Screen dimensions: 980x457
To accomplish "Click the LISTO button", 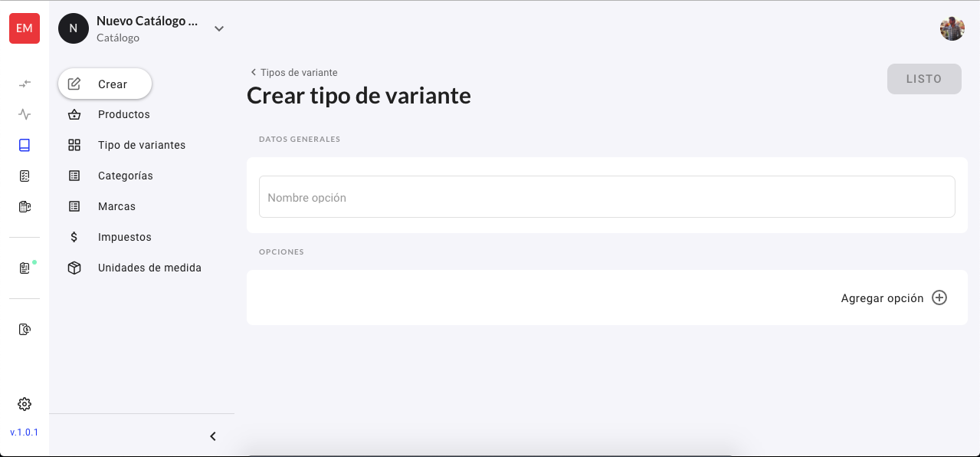I will tap(924, 79).
